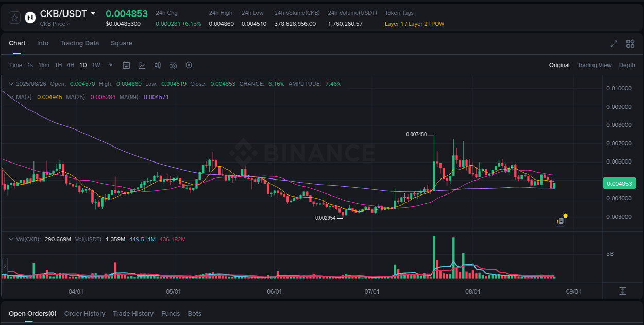Open the calendar date-jump tool on chart toolbar
644x325 pixels.
coord(126,65)
